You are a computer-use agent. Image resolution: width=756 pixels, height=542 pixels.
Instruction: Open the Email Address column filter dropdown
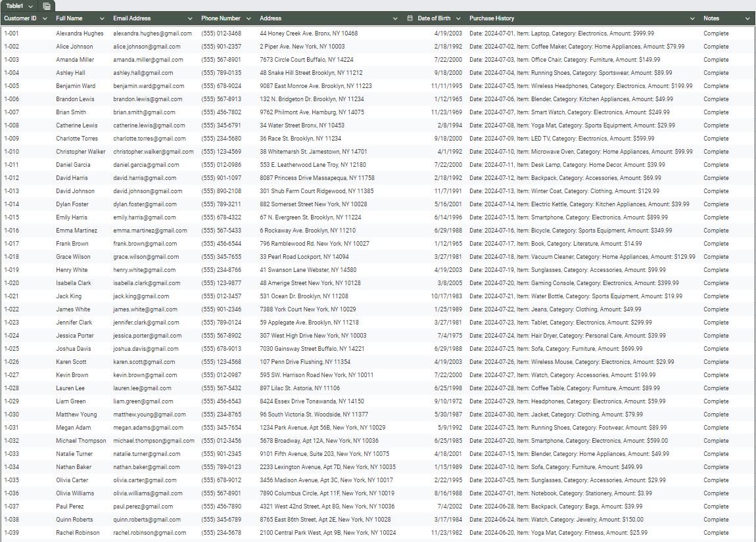coord(190,18)
